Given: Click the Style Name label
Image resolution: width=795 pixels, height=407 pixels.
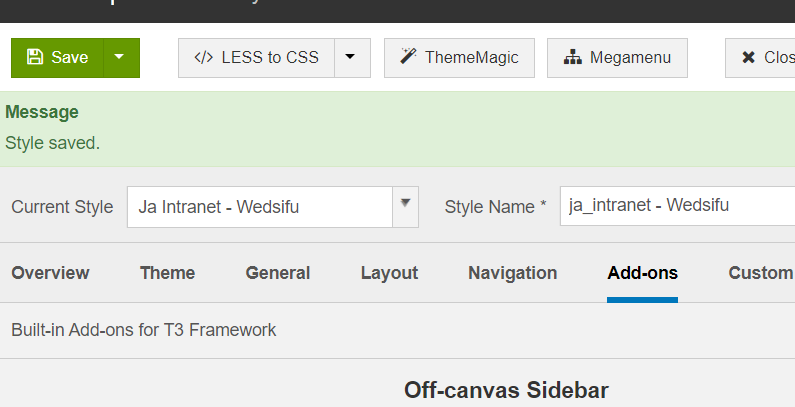Looking at the screenshot, I should click(495, 207).
